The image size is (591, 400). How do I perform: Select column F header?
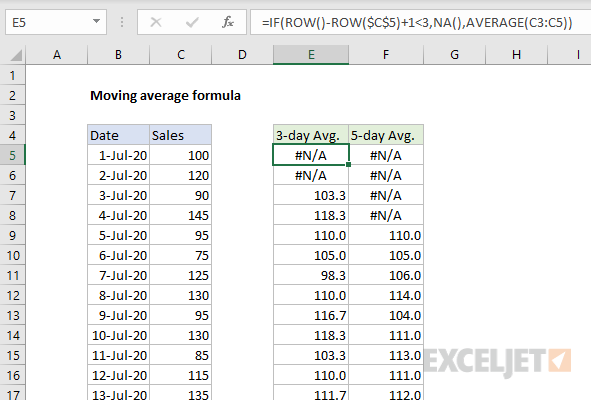coord(386,55)
